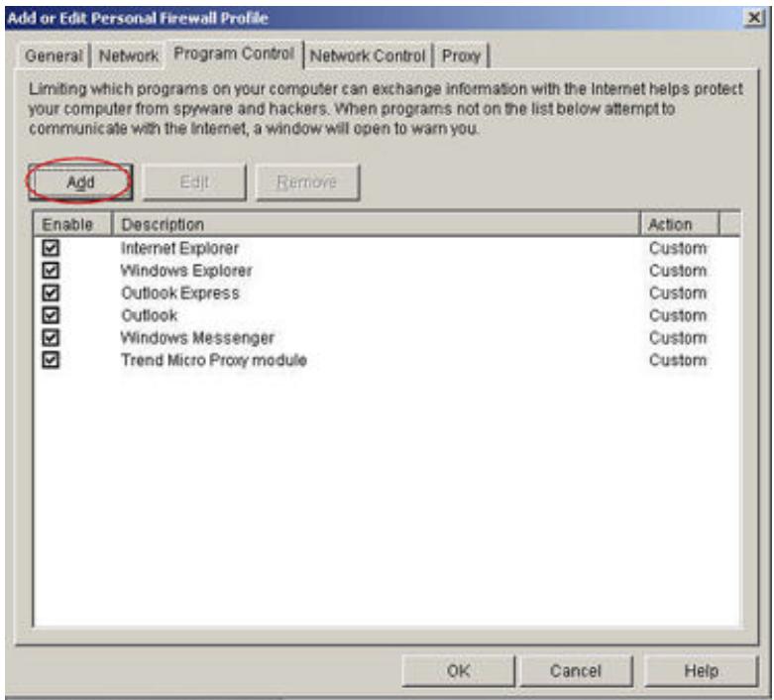The width and height of the screenshot is (774, 700).
Task: Click the Add button
Action: [80, 182]
